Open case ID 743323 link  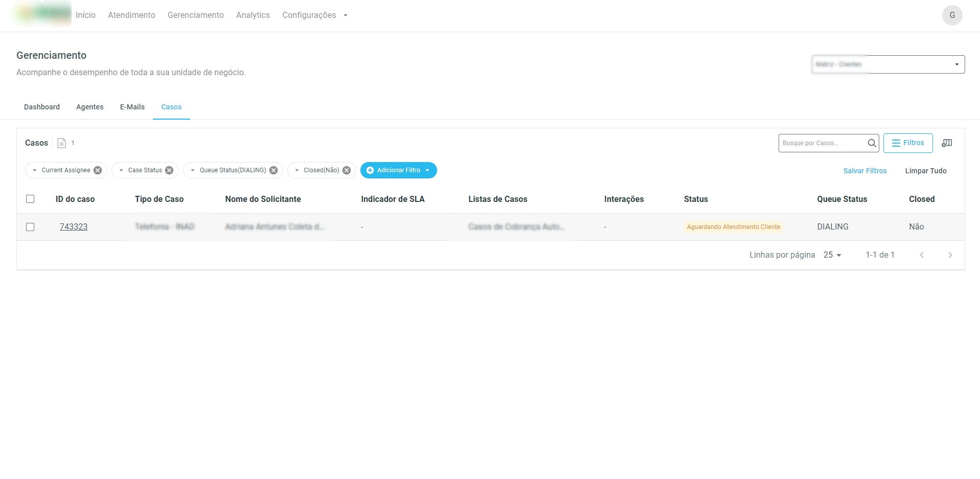coord(74,227)
